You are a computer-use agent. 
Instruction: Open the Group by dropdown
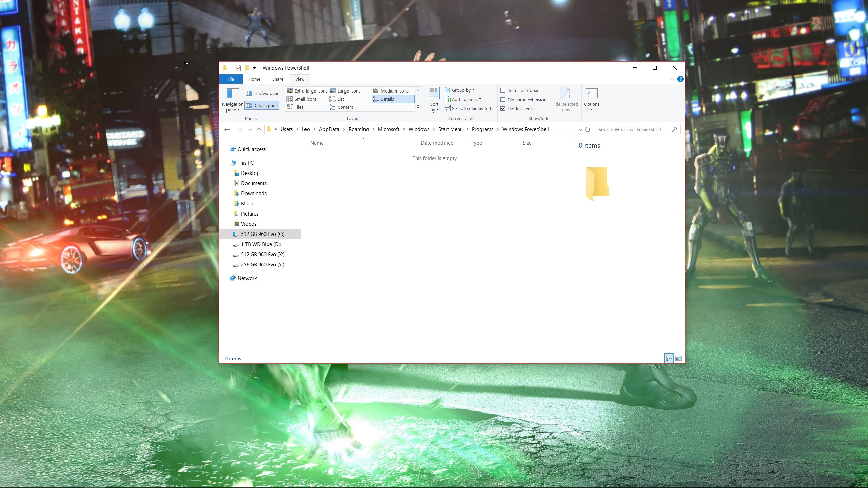(x=460, y=90)
